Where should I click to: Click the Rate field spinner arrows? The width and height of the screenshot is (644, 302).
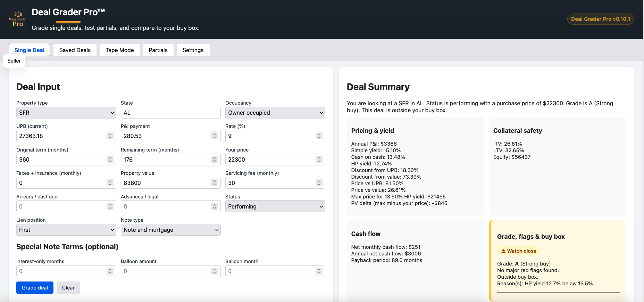coord(319,136)
